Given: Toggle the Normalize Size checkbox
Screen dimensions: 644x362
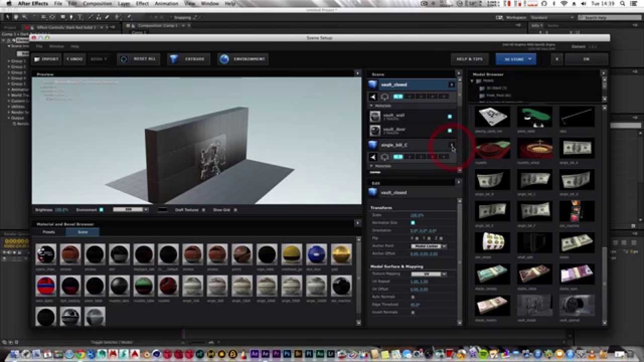Looking at the screenshot, I should click(413, 223).
